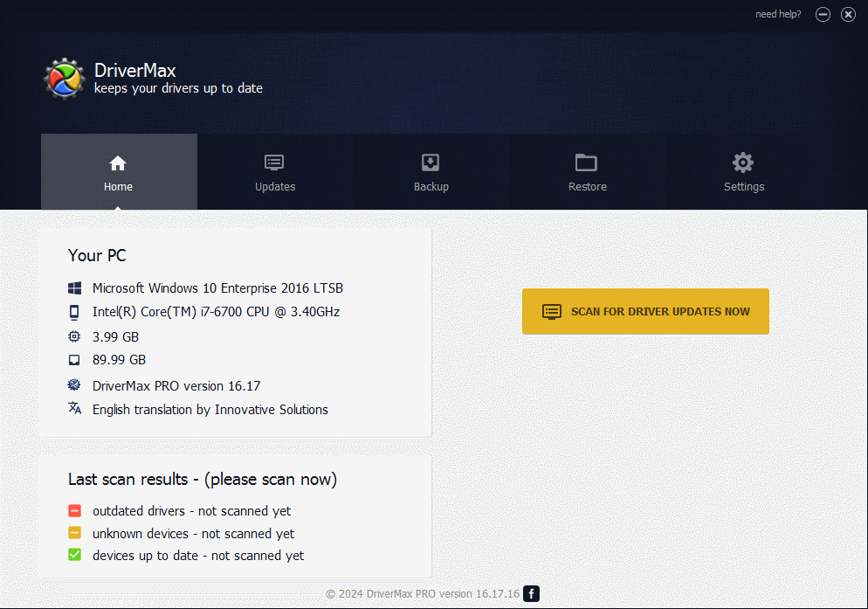Open the Settings tab
Screen dimensions: 868x609
click(x=743, y=172)
